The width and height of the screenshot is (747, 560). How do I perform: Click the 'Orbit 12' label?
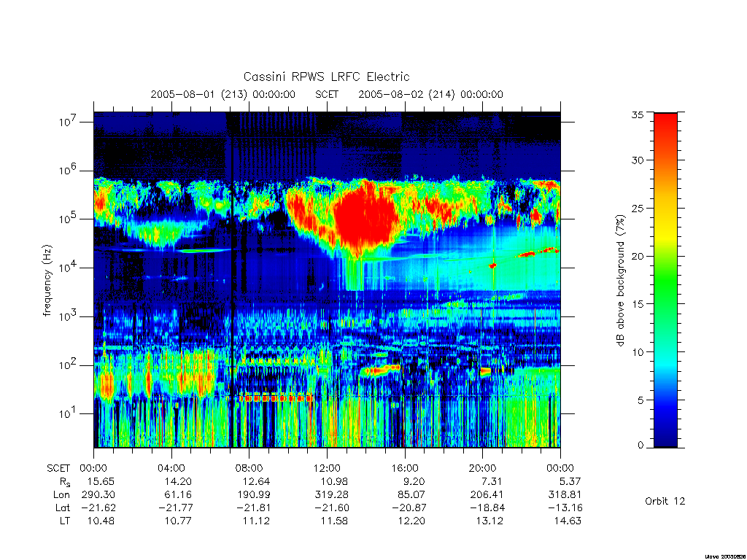click(x=665, y=502)
